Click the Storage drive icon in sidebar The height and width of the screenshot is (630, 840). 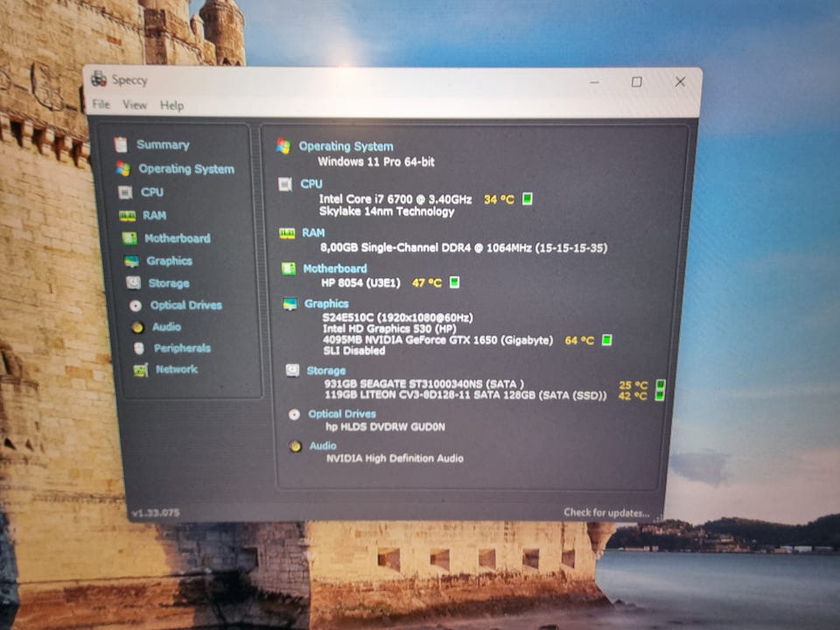(133, 283)
